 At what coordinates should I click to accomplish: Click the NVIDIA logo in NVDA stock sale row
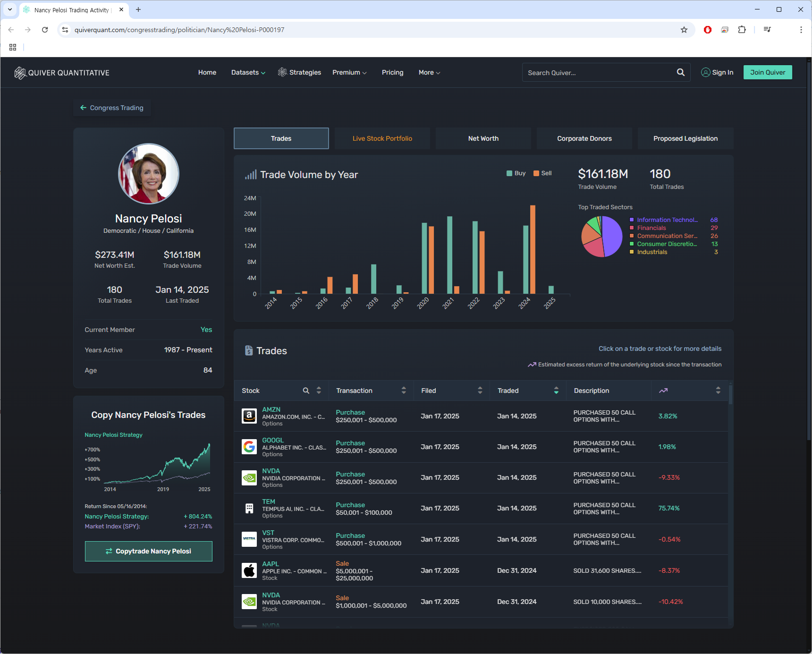(x=249, y=602)
